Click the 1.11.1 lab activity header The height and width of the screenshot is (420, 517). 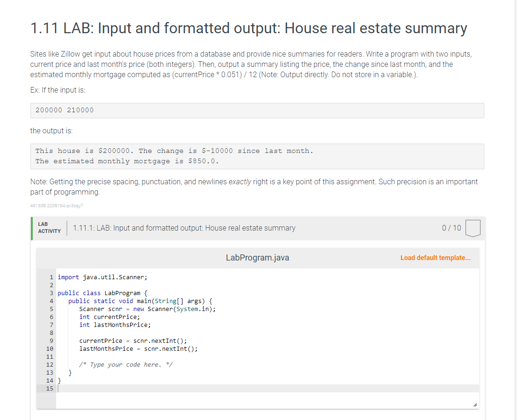click(184, 228)
